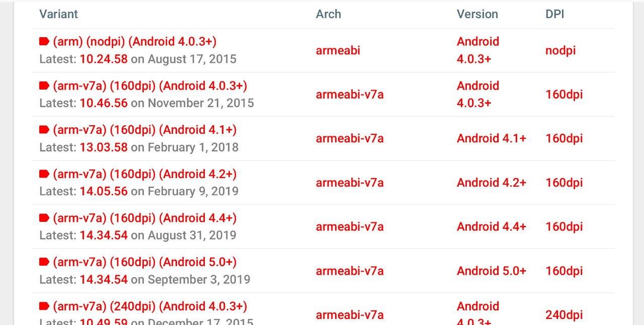Click the tag icon beside (arm) (nodpi) variant

coord(44,42)
